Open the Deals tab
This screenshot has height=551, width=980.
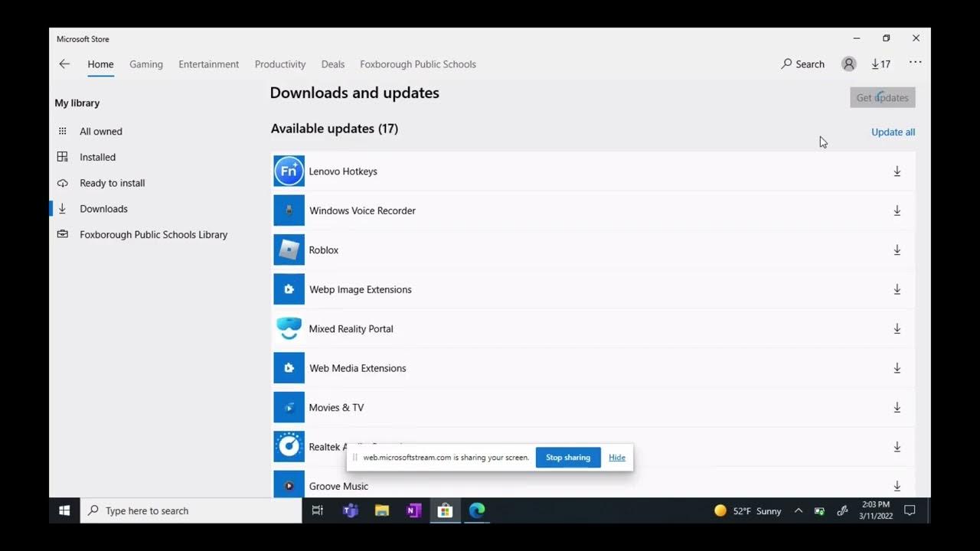[x=333, y=64]
